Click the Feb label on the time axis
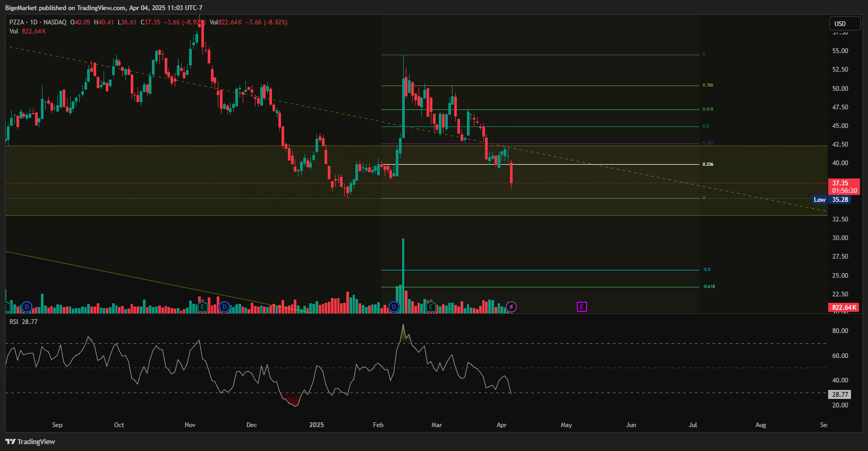 point(378,425)
